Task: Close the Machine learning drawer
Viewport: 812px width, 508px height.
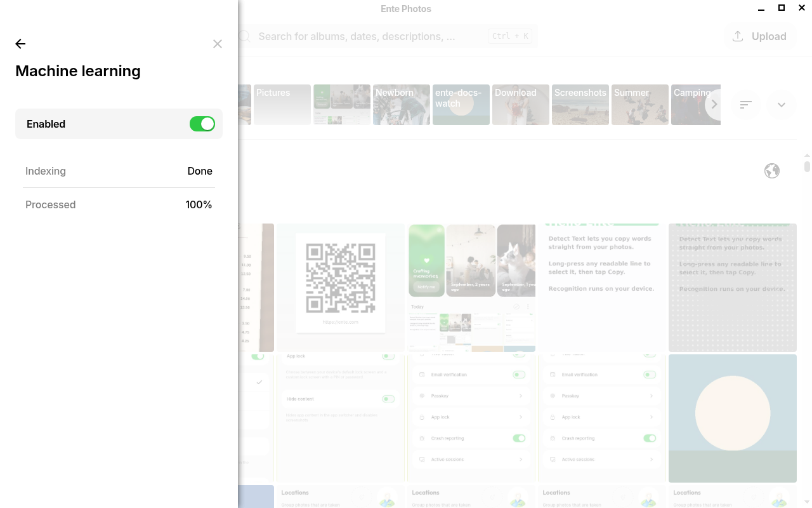Action: 218,44
